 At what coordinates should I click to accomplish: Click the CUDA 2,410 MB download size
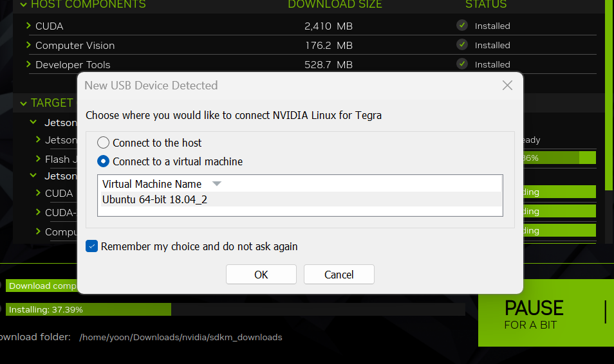coord(328,26)
